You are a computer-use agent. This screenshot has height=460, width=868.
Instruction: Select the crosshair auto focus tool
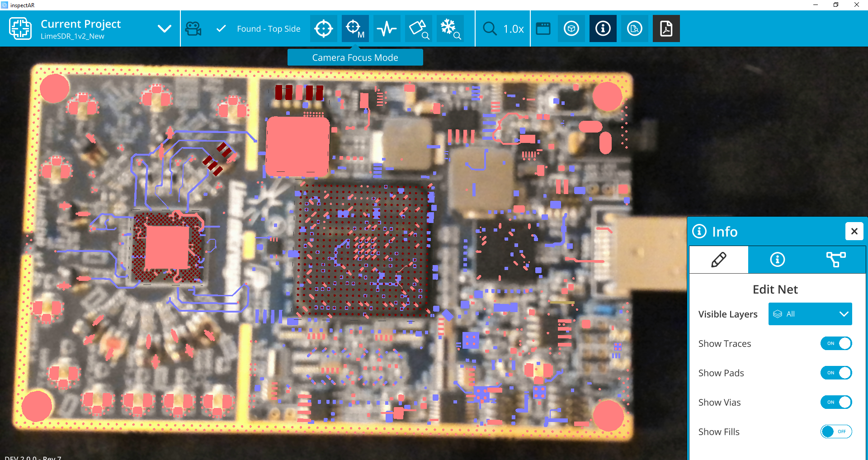pyautogui.click(x=324, y=28)
